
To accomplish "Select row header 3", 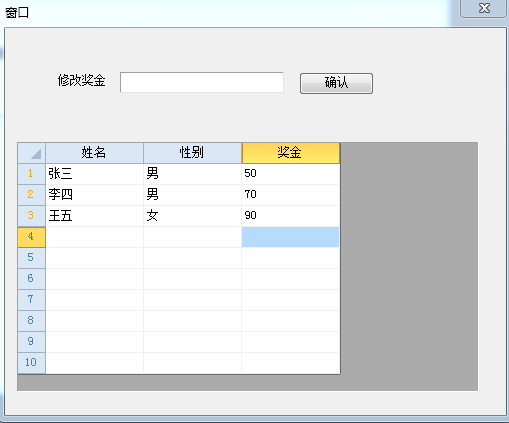I will pos(32,216).
